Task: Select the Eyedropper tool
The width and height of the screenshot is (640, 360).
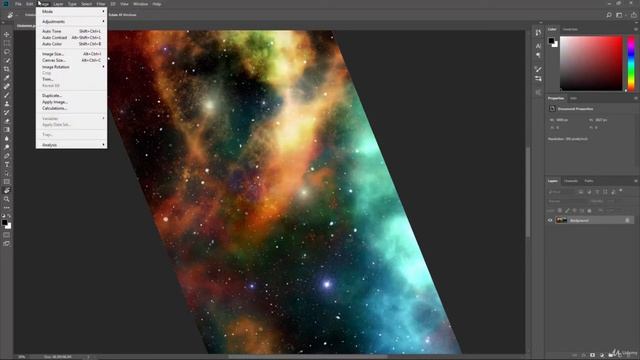Action: pyautogui.click(x=7, y=78)
